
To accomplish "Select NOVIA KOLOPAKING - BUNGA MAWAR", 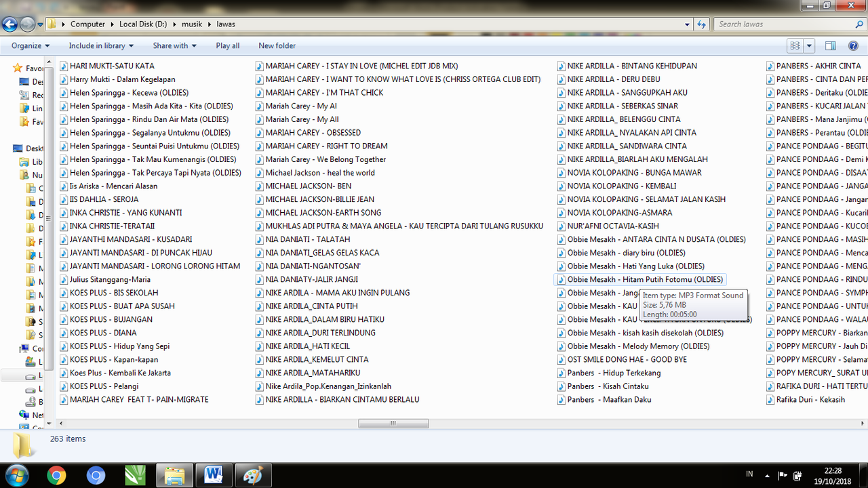I will [629, 172].
